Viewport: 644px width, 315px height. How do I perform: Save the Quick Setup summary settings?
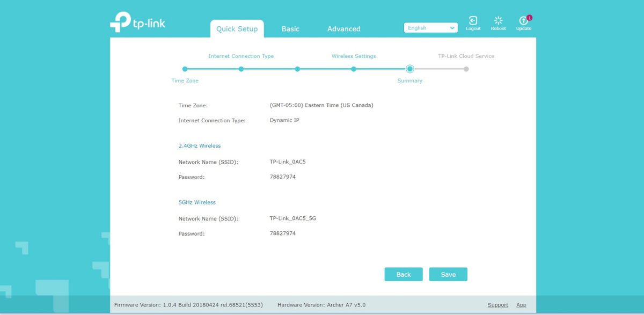coord(448,274)
